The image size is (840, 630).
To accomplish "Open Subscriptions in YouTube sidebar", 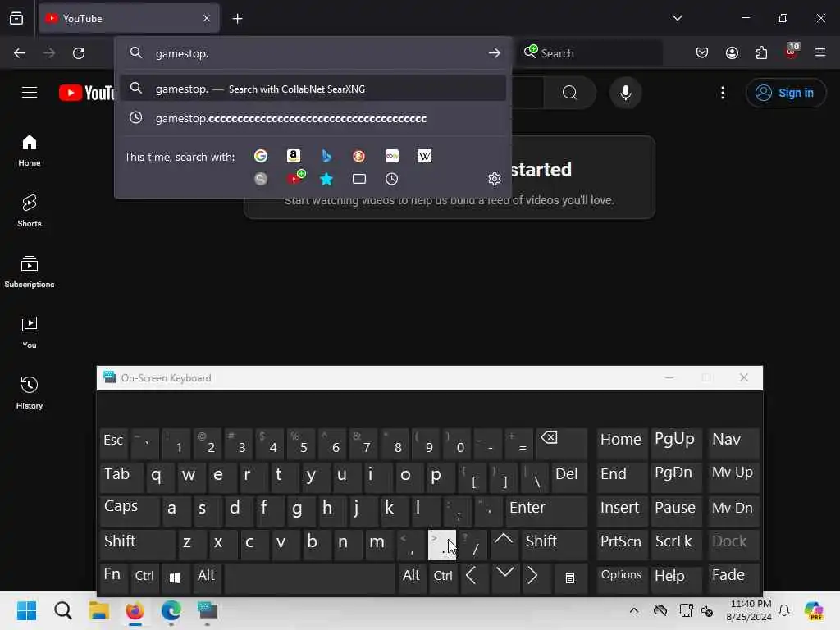I will tap(30, 272).
